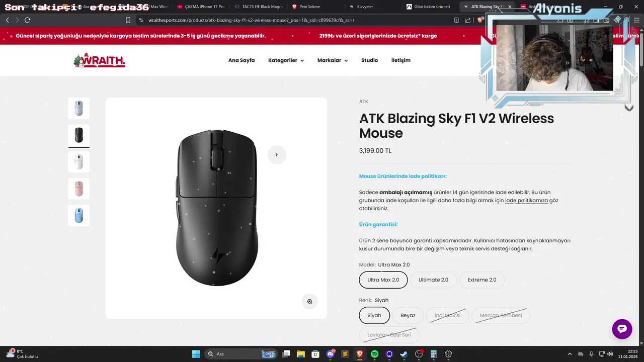The width and height of the screenshot is (644, 362).
Task: Click the Wraith logo
Action: point(99,60)
